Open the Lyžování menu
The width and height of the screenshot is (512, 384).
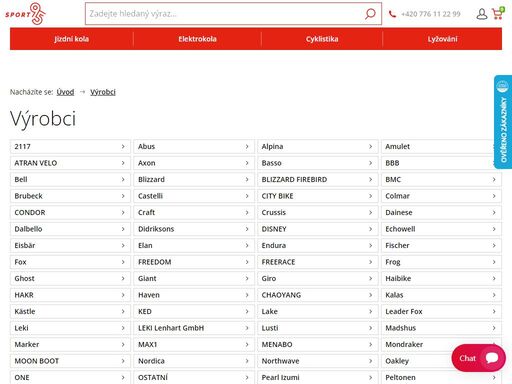point(442,39)
